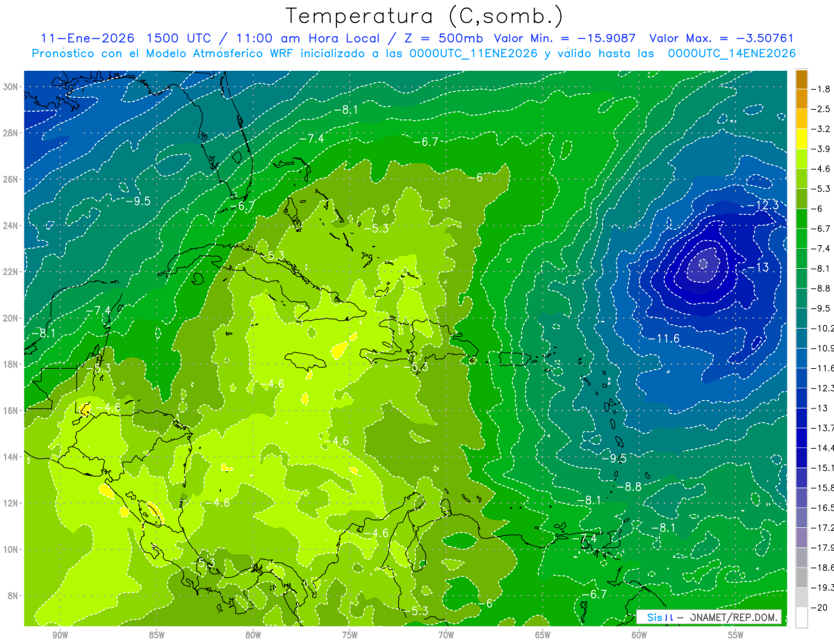
Task: Click the "10N" latitude axis label
Action: [12, 549]
